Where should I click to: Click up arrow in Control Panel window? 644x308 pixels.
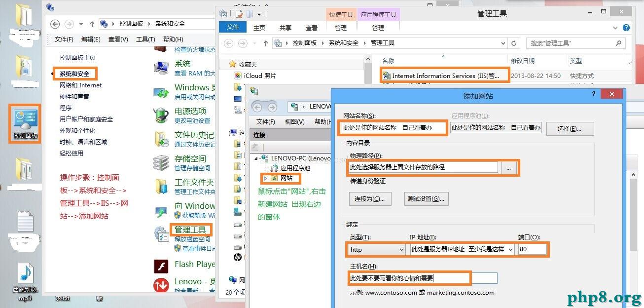[92, 24]
